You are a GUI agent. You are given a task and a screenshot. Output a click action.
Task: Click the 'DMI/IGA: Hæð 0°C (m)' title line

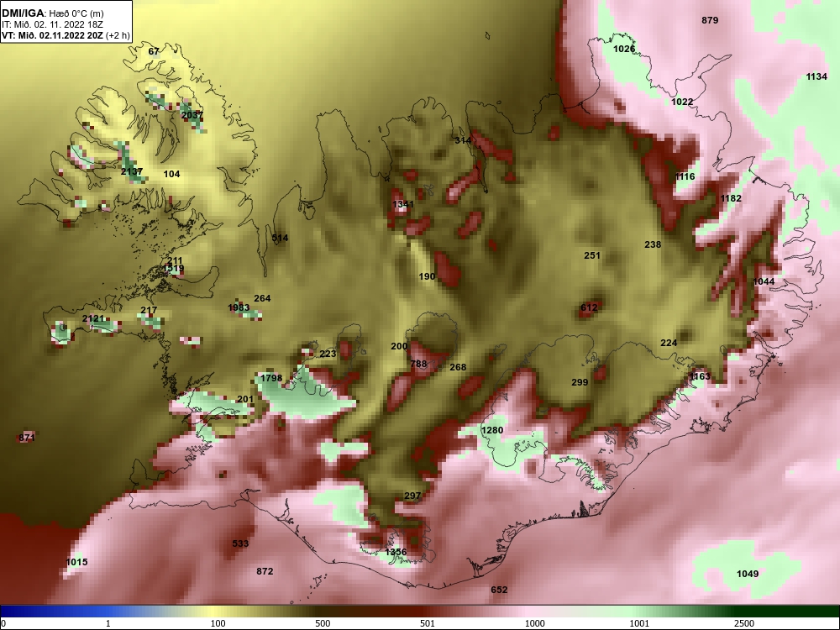pyautogui.click(x=52, y=13)
